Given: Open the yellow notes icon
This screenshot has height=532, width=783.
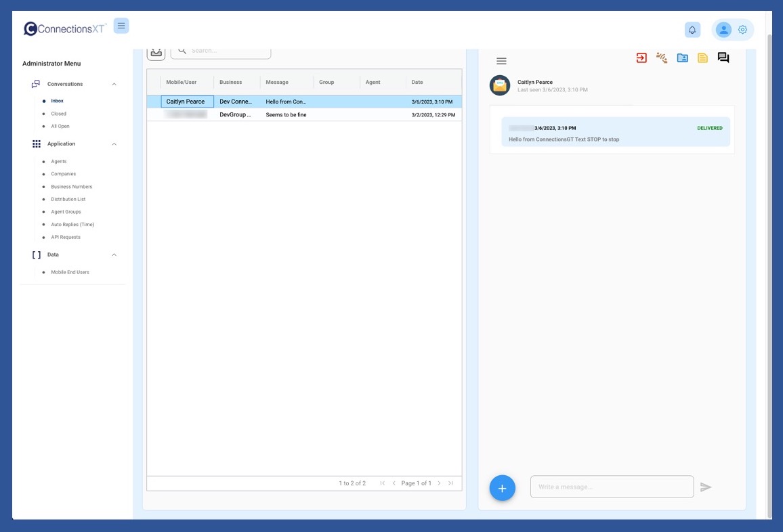Looking at the screenshot, I should [x=702, y=58].
